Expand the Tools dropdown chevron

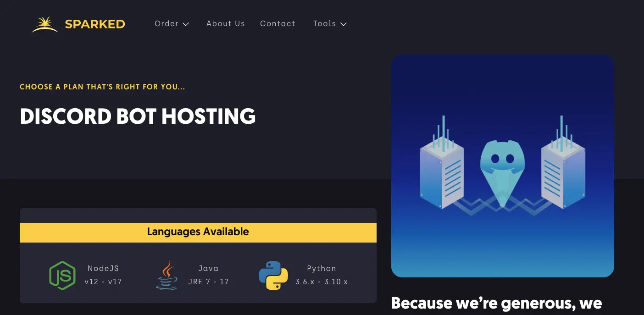coord(344,24)
